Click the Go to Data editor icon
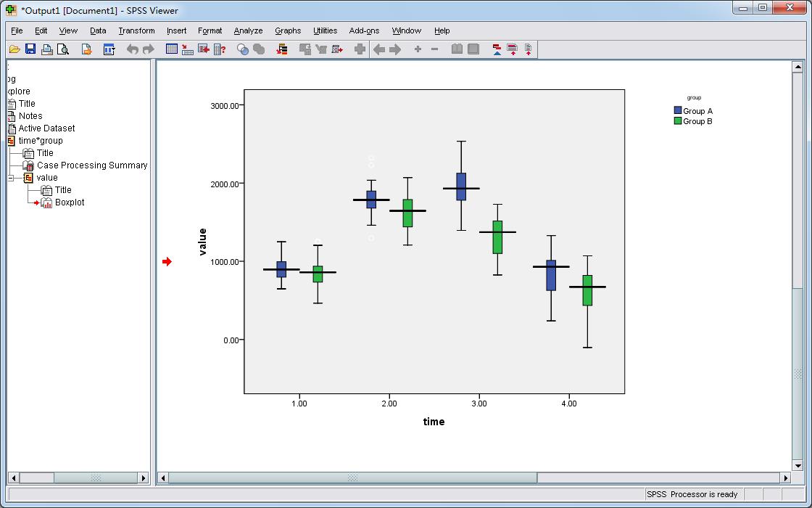Screen dimensions: 812x508 click(x=172, y=49)
